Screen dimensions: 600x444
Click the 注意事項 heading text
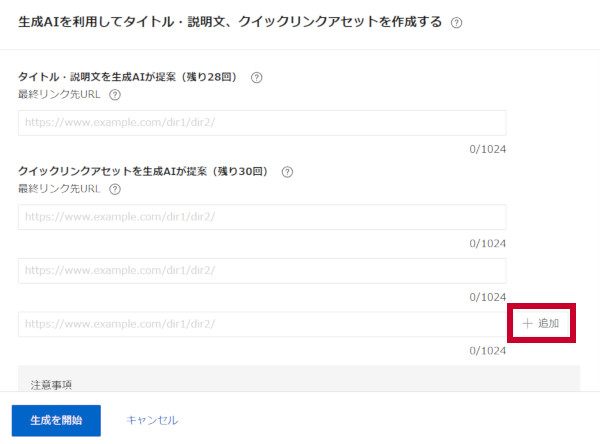pyautogui.click(x=51, y=385)
